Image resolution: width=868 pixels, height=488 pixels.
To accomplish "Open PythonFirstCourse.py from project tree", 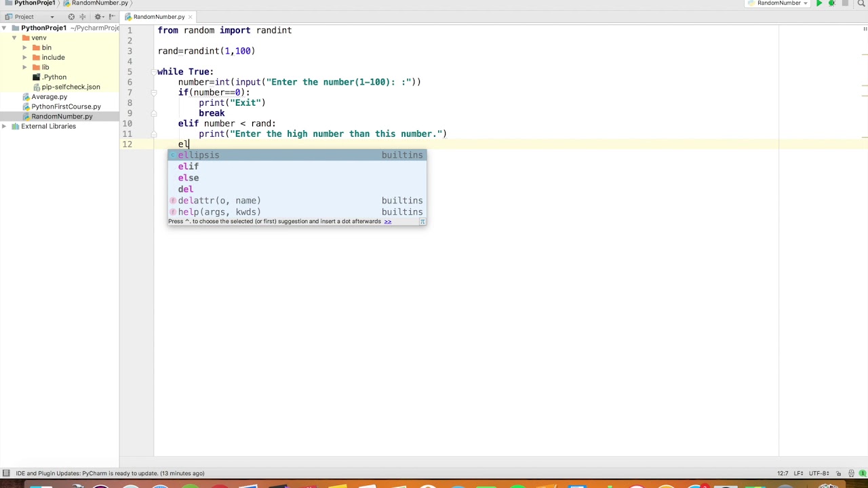I will (61, 106).
